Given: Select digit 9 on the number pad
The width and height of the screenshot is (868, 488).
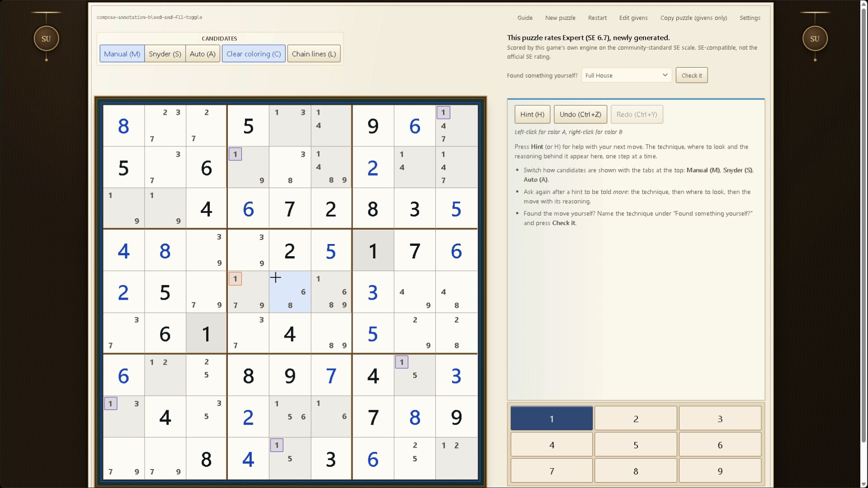Looking at the screenshot, I should point(720,471).
